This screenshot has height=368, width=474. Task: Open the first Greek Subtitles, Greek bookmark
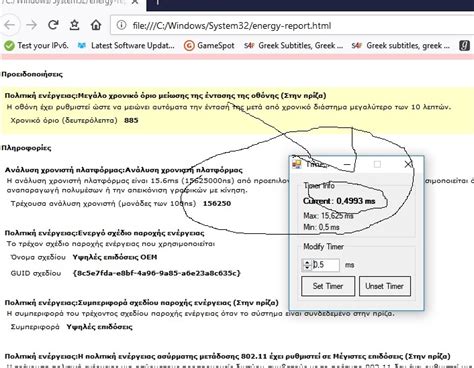294,45
